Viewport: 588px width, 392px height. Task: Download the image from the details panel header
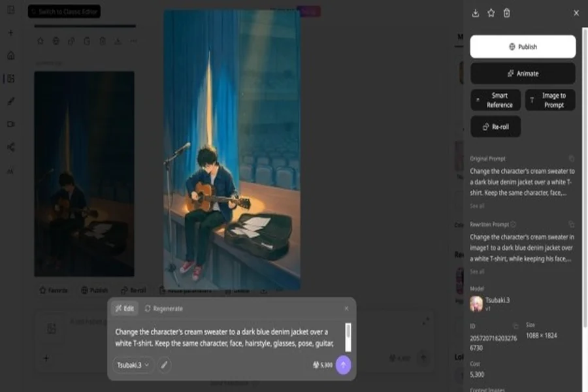tap(476, 13)
